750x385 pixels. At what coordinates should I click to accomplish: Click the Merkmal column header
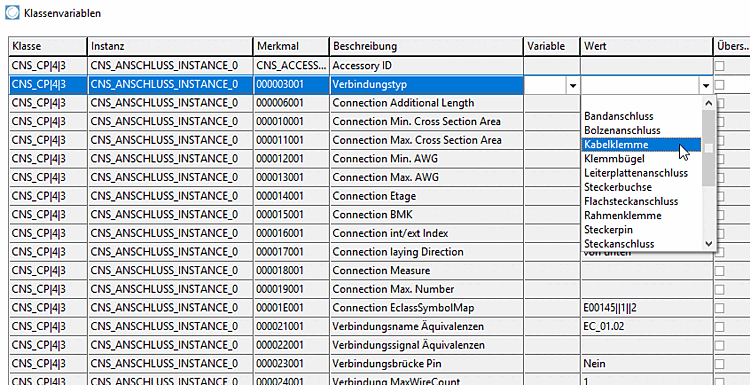coord(292,46)
